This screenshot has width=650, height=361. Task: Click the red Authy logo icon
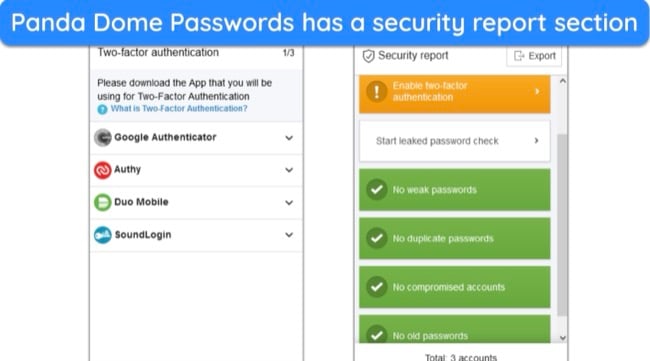pos(103,170)
